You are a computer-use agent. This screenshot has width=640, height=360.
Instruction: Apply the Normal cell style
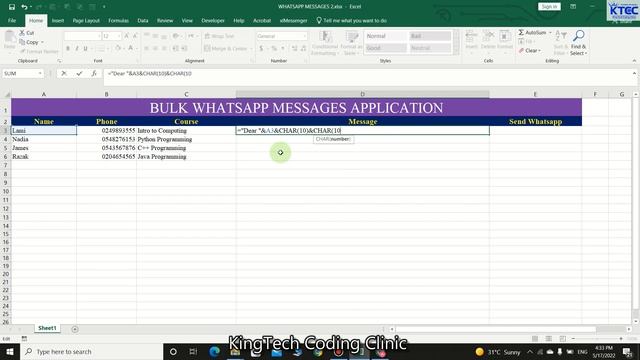coord(385,36)
